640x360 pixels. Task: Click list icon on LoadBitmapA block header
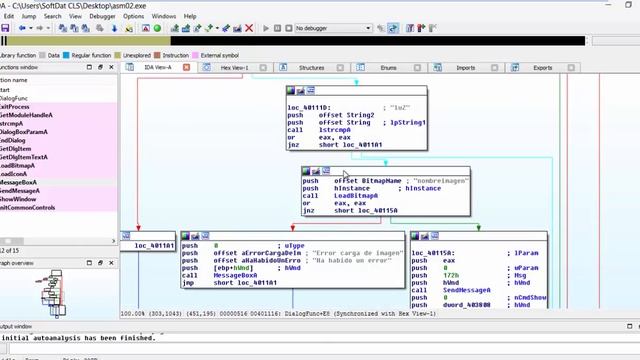tap(326, 171)
